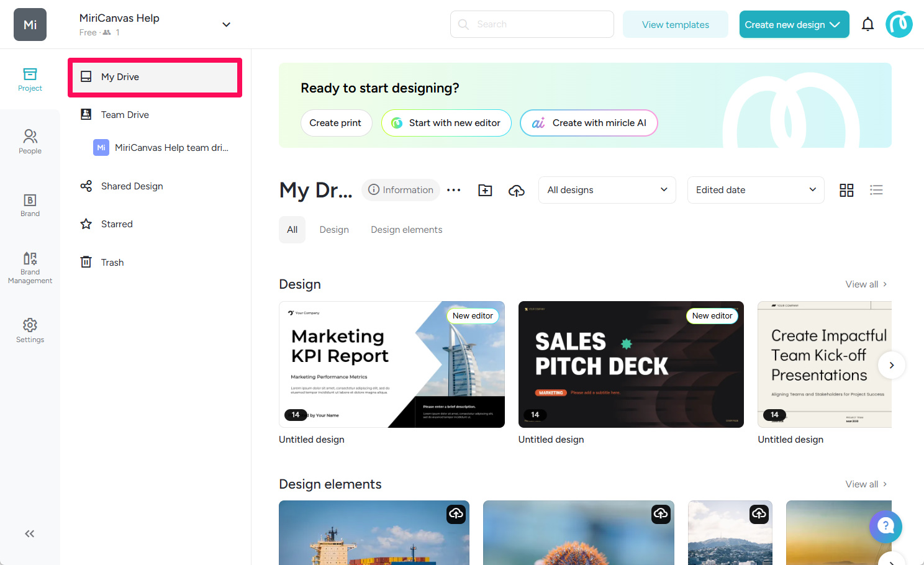Click the notification bell icon
This screenshot has height=565, width=924.
[867, 25]
